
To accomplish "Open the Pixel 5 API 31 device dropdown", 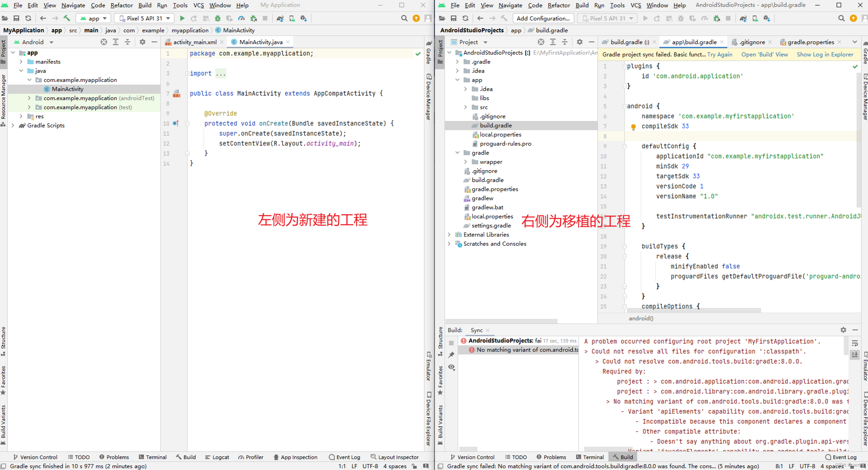I will click(144, 18).
